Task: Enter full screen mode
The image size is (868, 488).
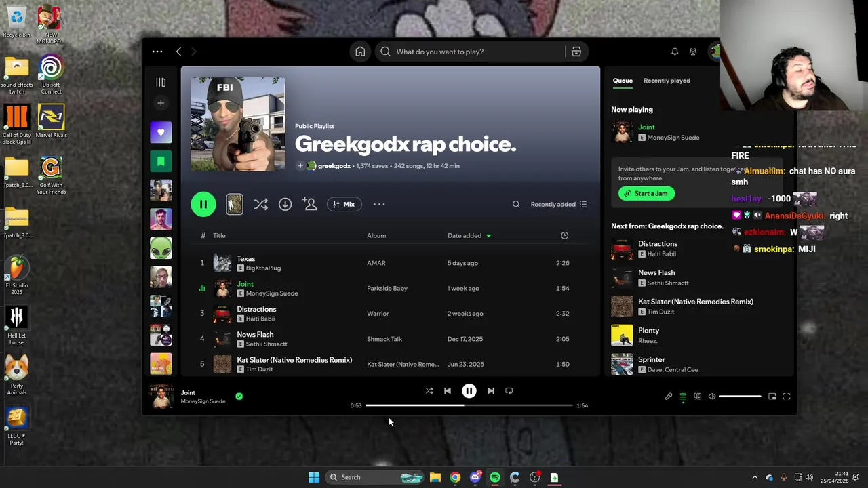Action: tap(787, 396)
